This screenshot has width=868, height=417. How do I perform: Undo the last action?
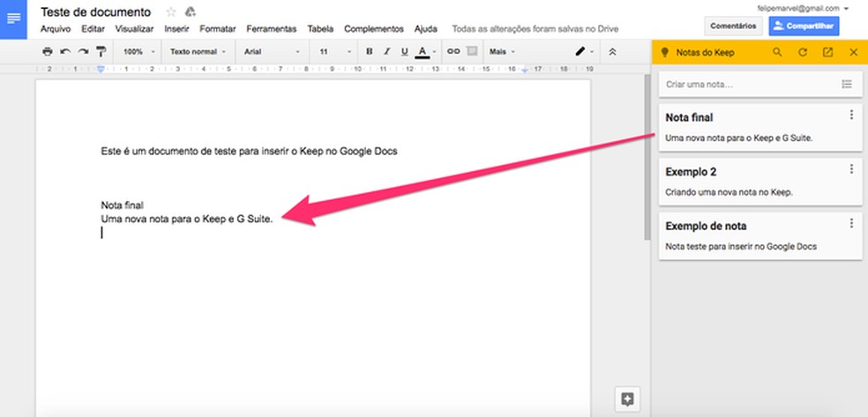tap(65, 51)
